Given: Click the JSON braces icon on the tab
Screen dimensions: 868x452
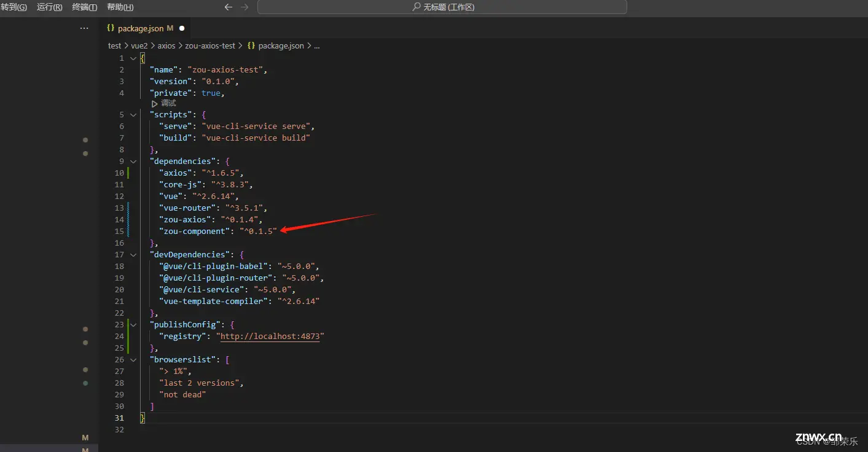Looking at the screenshot, I should pyautogui.click(x=111, y=28).
